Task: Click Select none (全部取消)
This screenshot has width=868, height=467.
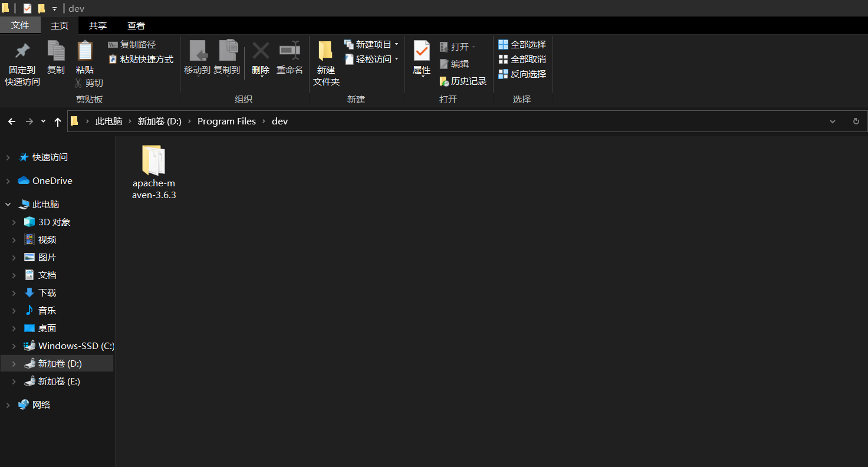Action: (522, 60)
